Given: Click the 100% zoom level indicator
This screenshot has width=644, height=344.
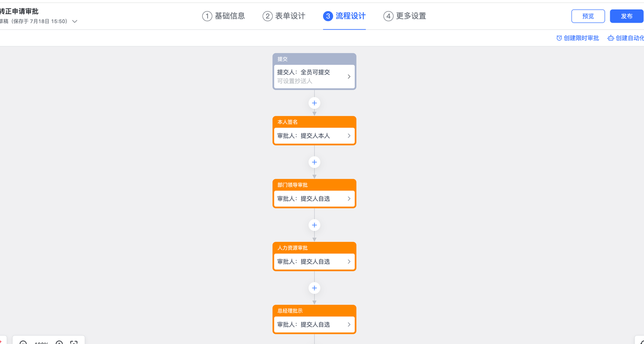Looking at the screenshot, I should click(41, 343).
